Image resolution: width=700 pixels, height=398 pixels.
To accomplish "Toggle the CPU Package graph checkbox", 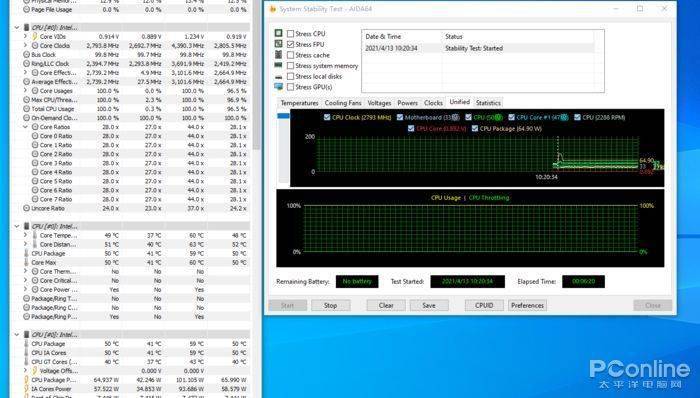I will (475, 129).
